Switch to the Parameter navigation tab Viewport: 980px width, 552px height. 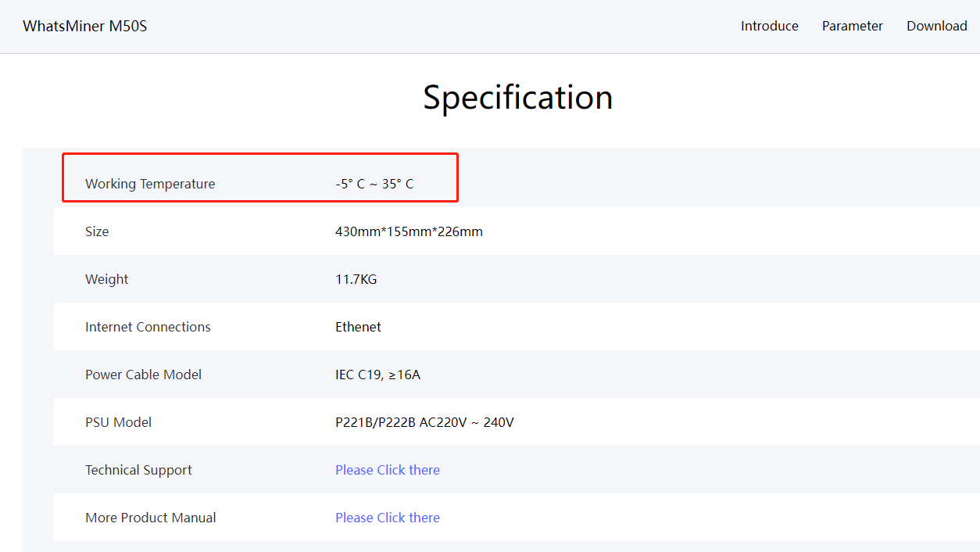point(852,26)
